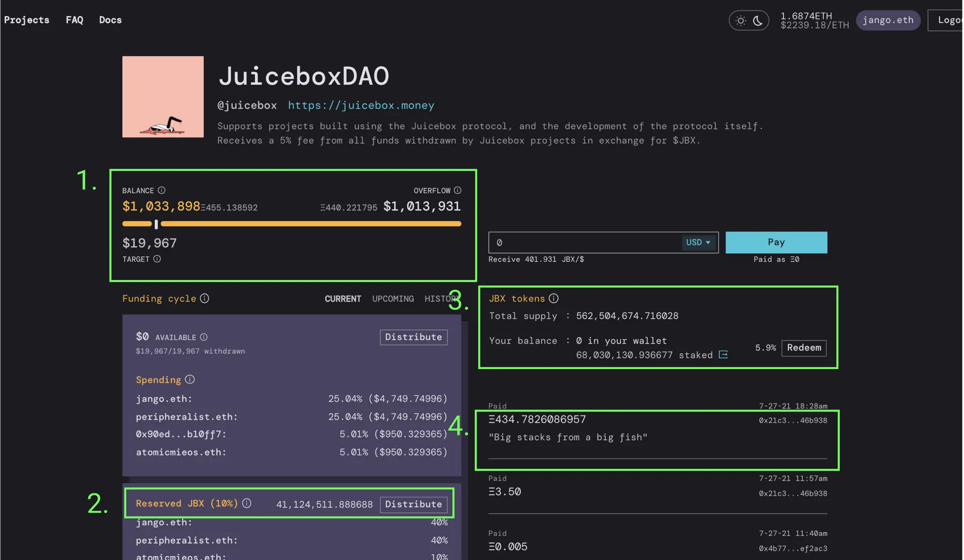The height and width of the screenshot is (560, 964).
Task: Click the Balance info icon
Action: pyautogui.click(x=161, y=190)
